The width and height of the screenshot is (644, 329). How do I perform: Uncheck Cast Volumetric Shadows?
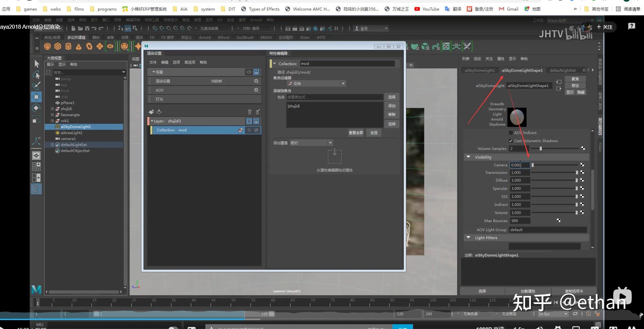point(511,141)
